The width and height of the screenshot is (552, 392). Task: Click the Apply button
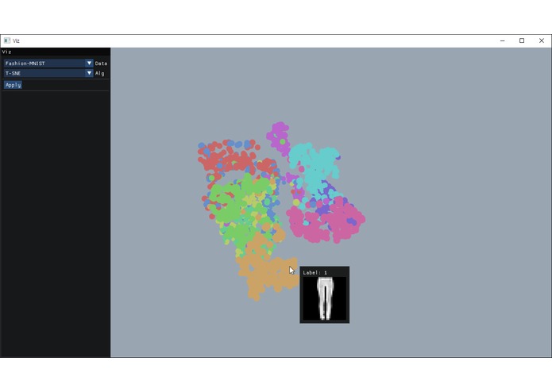(13, 85)
